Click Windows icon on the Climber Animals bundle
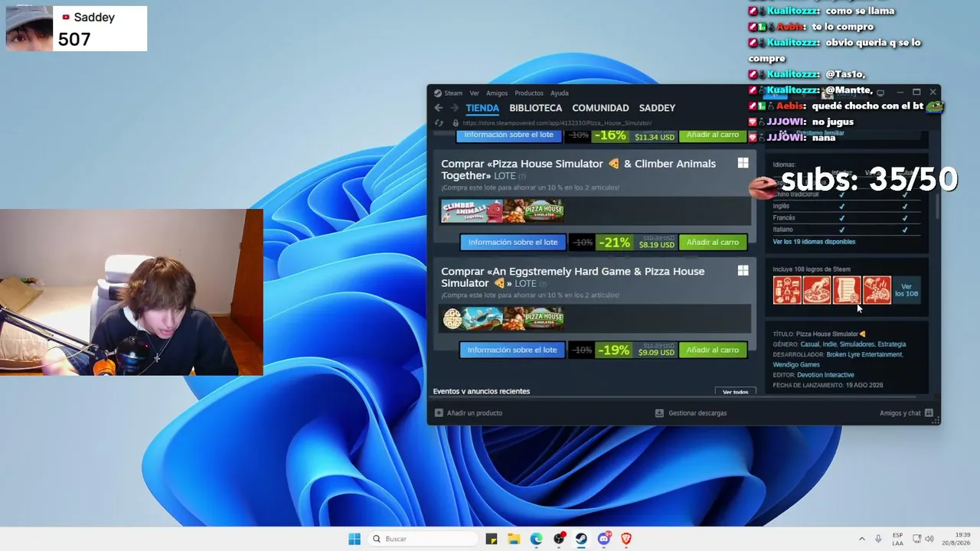Viewport: 980px width, 551px height. click(x=743, y=163)
